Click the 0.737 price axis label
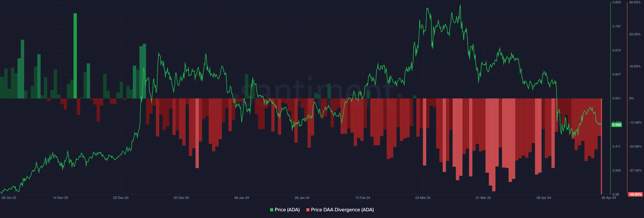644x218 pixels. click(617, 26)
